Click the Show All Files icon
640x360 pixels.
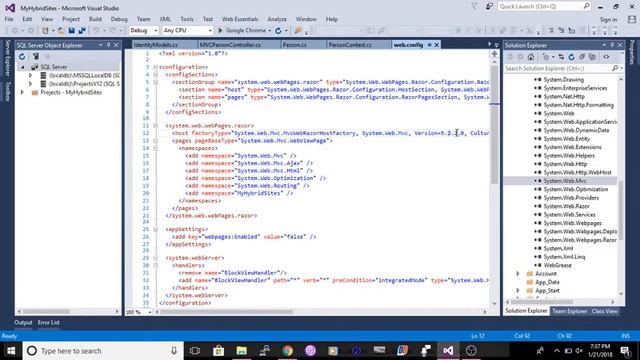pos(593,57)
